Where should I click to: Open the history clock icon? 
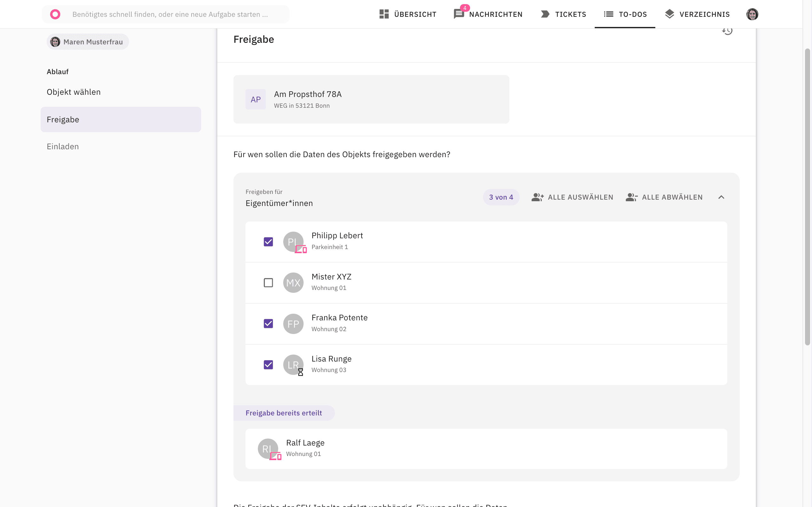pyautogui.click(x=727, y=31)
